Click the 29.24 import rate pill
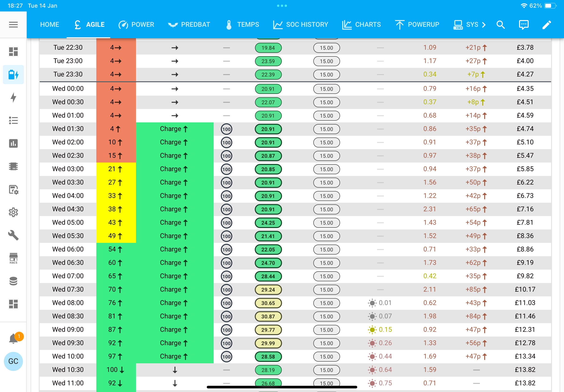Image resolution: width=564 pixels, height=392 pixels. pyautogui.click(x=268, y=290)
